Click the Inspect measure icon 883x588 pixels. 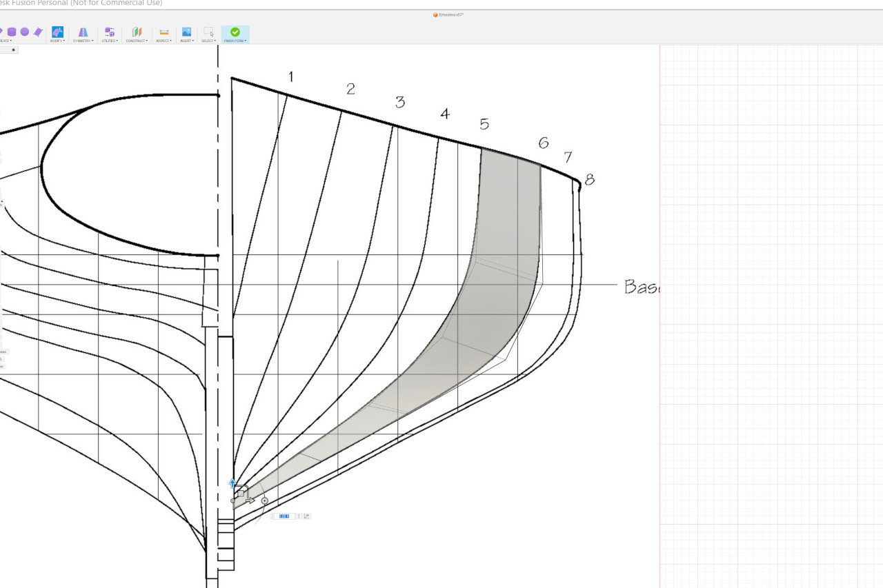pos(164,32)
